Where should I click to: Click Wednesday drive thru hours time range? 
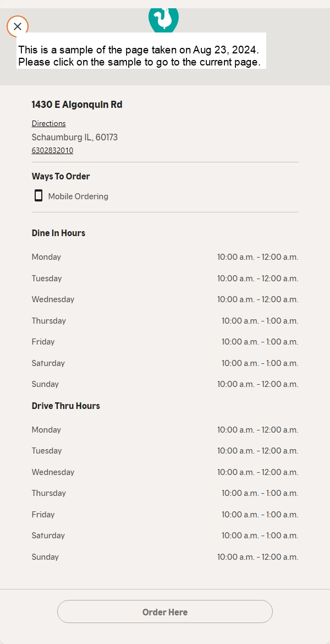click(258, 472)
